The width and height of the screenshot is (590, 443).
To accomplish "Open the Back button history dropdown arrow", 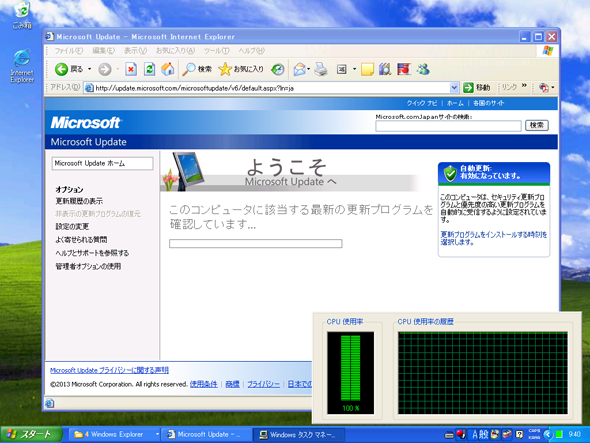I will (90, 69).
